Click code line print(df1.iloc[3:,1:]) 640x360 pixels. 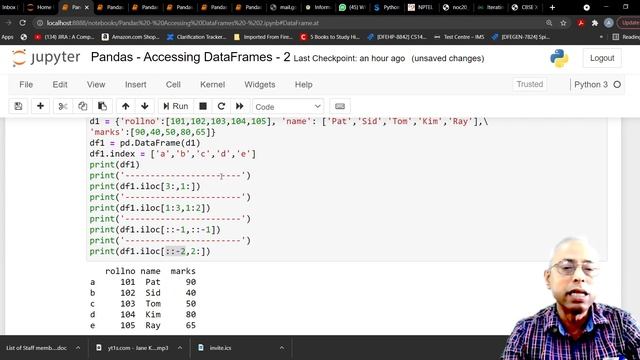point(145,186)
